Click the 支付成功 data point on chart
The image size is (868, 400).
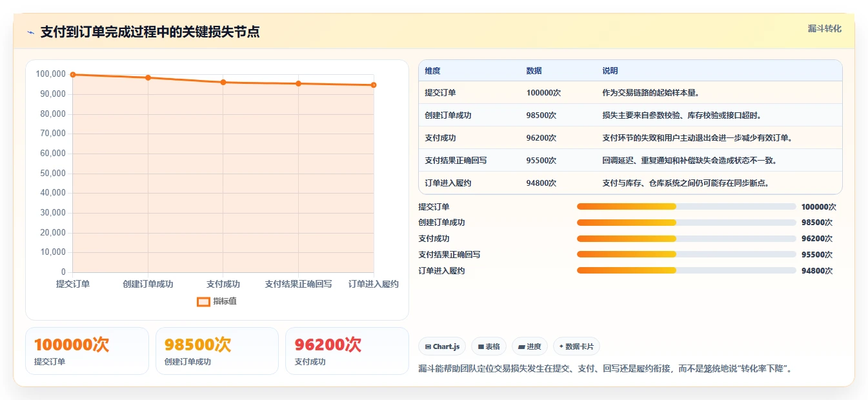[x=223, y=82]
